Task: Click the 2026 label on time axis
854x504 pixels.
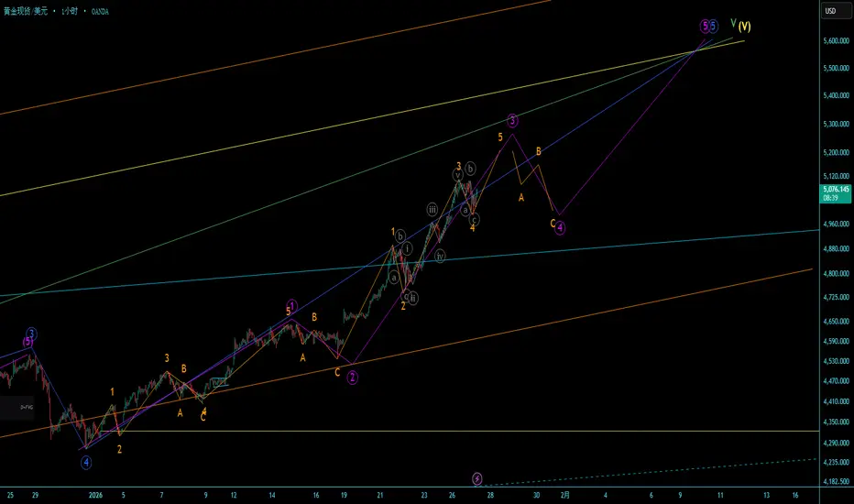Action: click(x=96, y=495)
